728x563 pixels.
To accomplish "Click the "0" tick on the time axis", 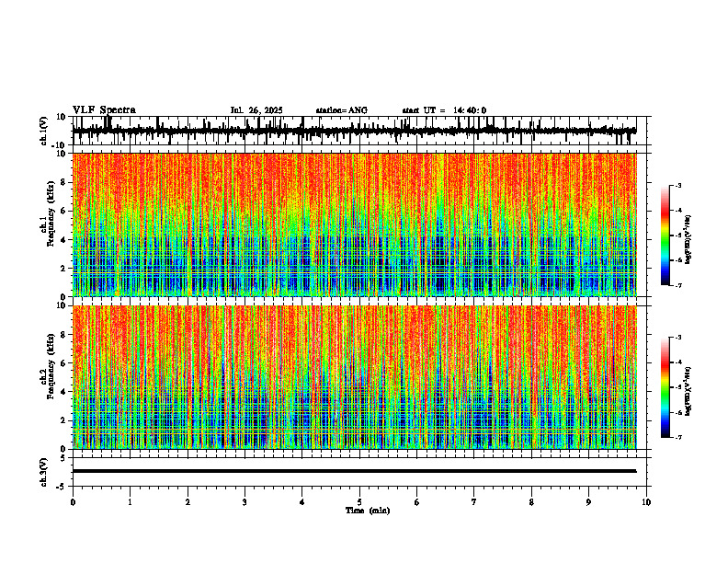I will tap(73, 502).
